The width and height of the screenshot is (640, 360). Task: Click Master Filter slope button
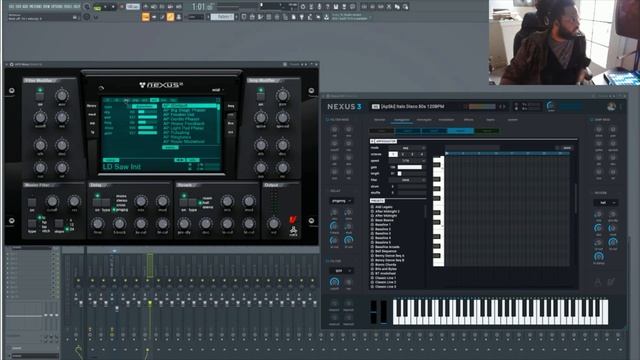[59, 223]
